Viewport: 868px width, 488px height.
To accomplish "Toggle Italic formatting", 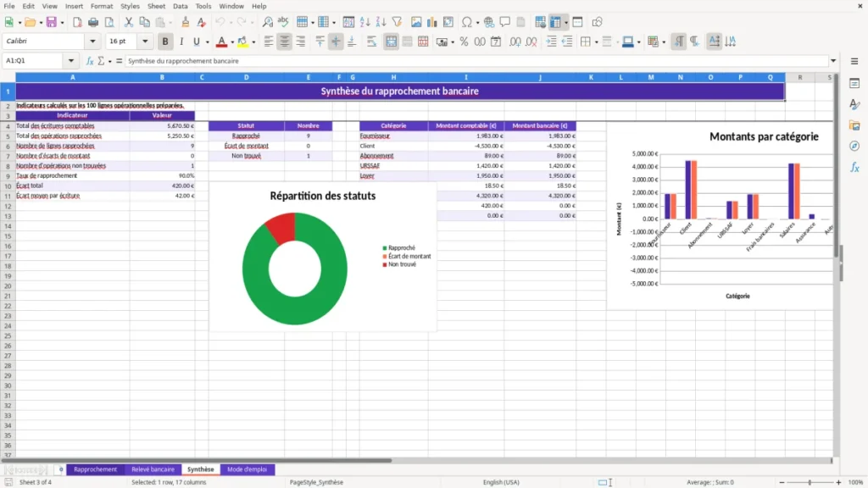I will pyautogui.click(x=181, y=42).
